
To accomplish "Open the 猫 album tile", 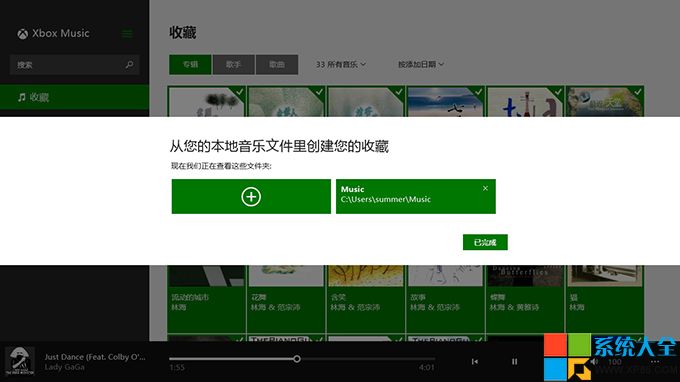I will [605, 299].
